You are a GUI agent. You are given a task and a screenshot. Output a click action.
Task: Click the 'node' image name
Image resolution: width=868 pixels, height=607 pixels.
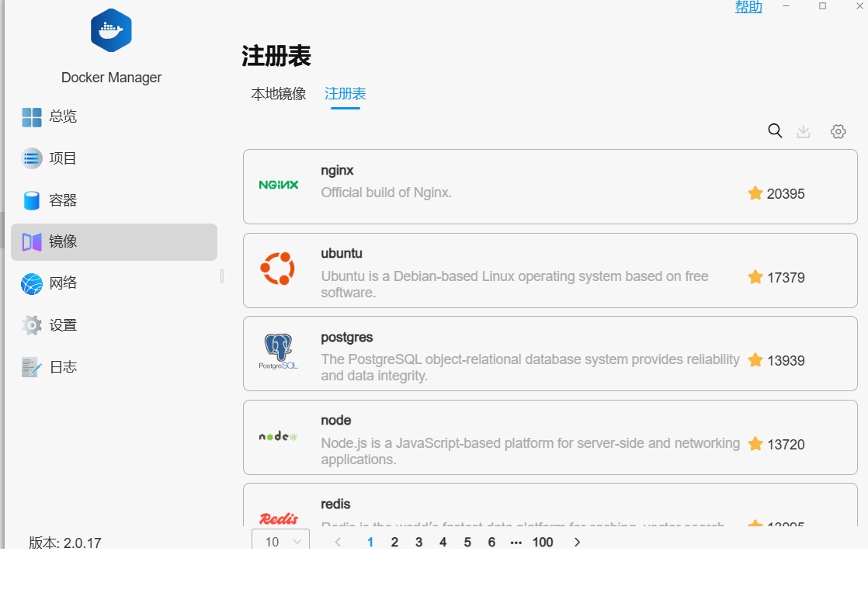coord(336,421)
